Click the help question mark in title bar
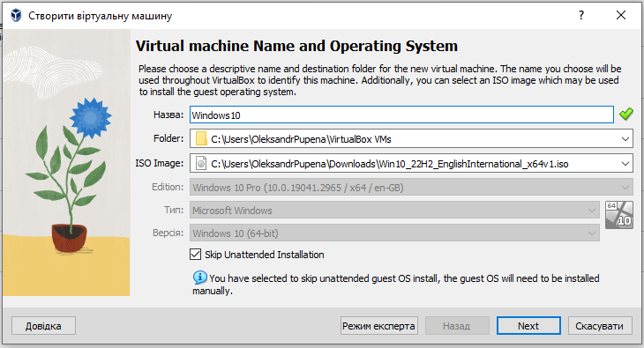This screenshot has height=348, width=644. (x=581, y=15)
